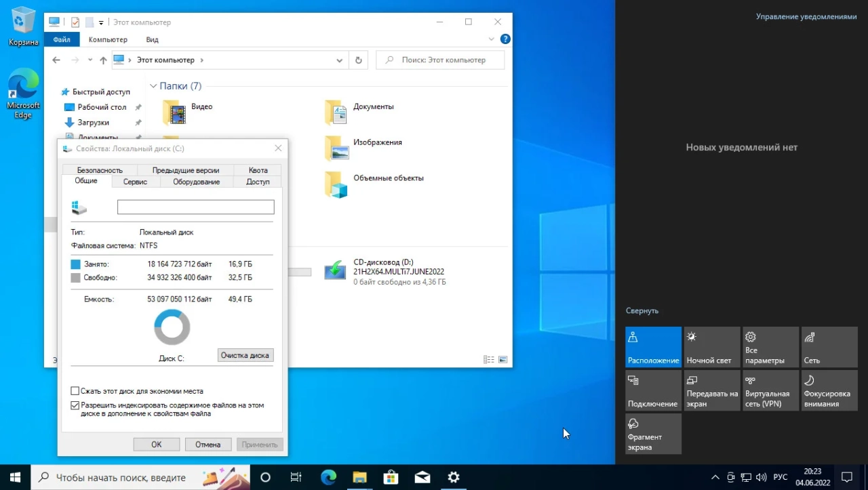Open the Файл menu in Explorer
The image size is (868, 490).
click(x=62, y=40)
